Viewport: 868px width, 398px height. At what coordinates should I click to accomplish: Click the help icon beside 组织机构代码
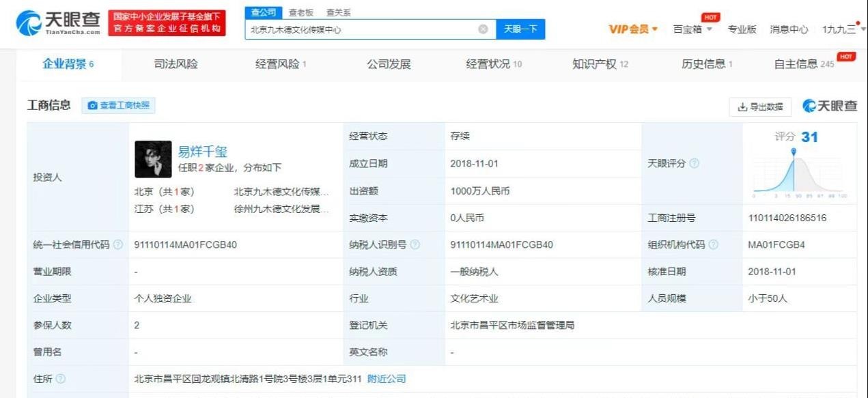714,244
